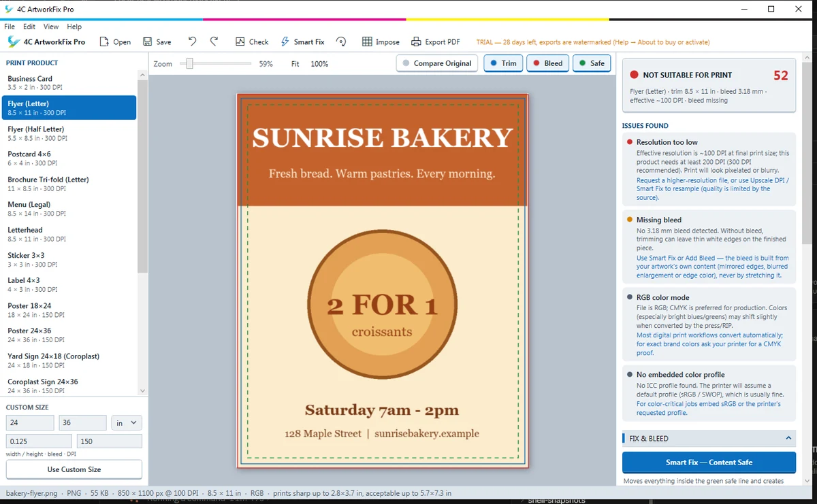Click Smart Fix — Content Safe button
Viewport: 817px width, 504px height.
709,463
